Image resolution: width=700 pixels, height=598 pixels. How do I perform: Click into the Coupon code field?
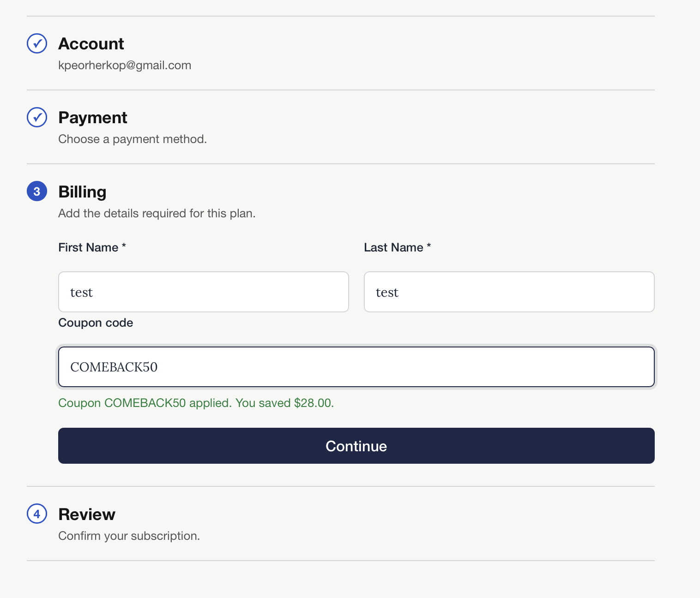pyautogui.click(x=356, y=367)
